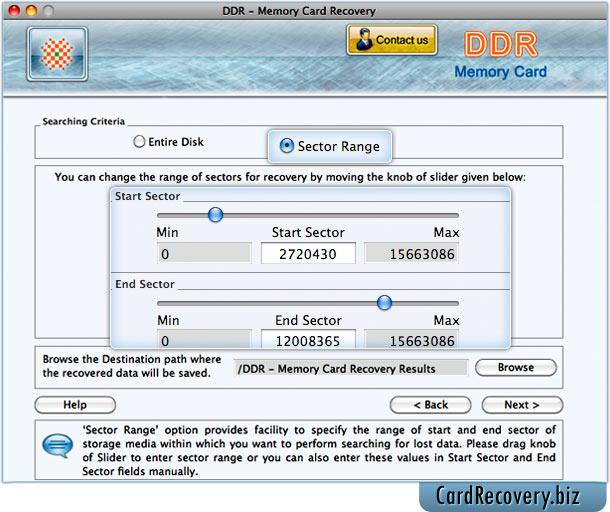Click the Start Sector slider knob
The height and width of the screenshot is (512, 610).
pyautogui.click(x=215, y=214)
